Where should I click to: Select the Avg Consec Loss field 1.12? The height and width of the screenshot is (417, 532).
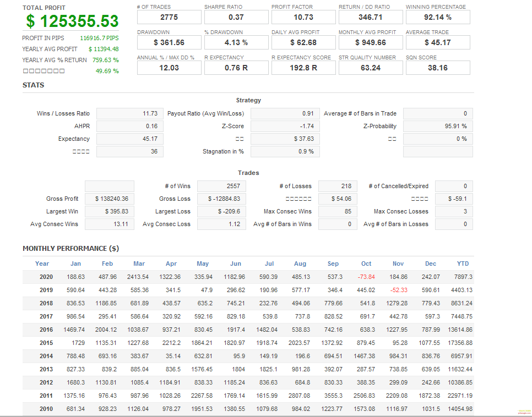[221, 224]
